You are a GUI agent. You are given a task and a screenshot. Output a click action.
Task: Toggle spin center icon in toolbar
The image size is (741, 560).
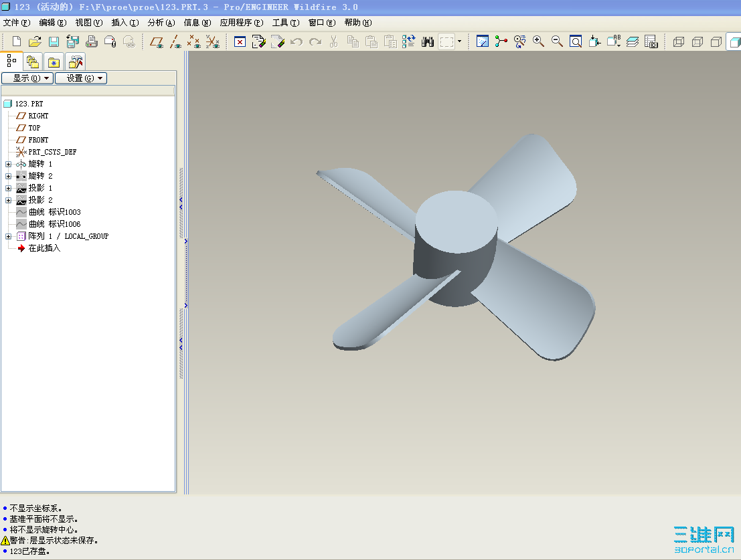[501, 41]
